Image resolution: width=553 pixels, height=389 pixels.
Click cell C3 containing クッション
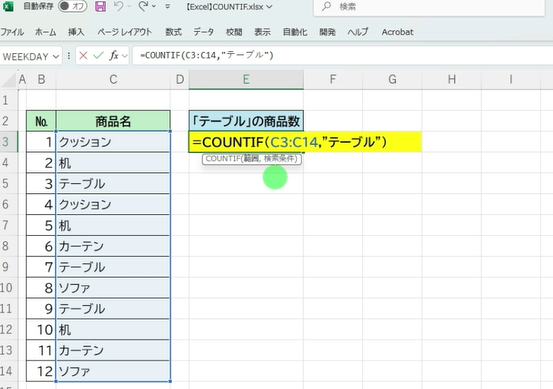pyautogui.click(x=113, y=142)
